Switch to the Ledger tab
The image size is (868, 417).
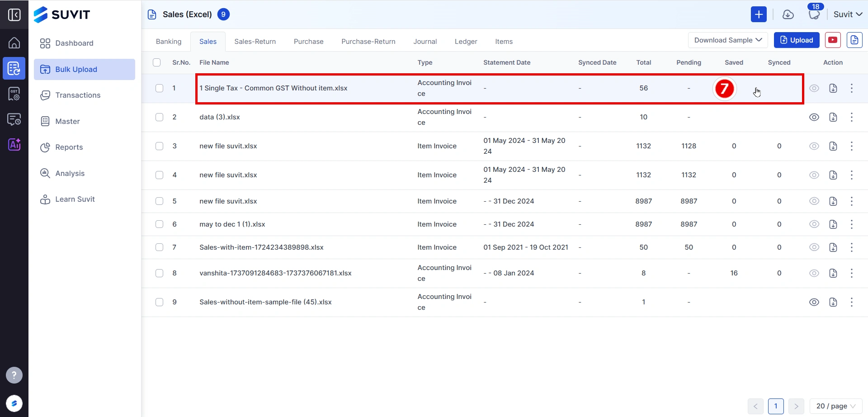pos(466,42)
